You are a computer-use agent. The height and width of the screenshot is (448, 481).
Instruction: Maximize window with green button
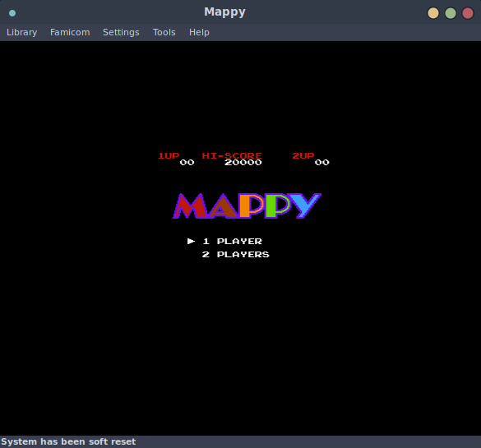451,13
